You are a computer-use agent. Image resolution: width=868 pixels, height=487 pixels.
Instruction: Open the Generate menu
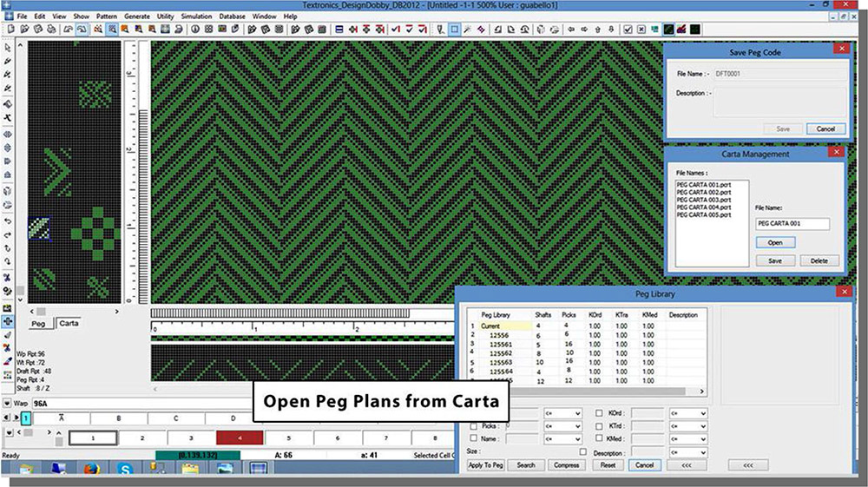[x=137, y=16]
